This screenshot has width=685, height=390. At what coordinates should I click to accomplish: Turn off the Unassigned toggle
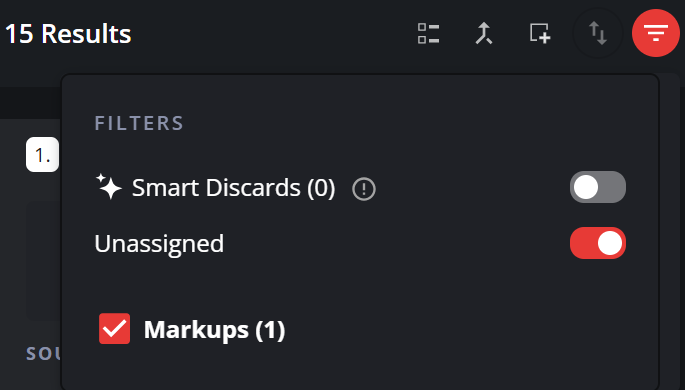(598, 243)
